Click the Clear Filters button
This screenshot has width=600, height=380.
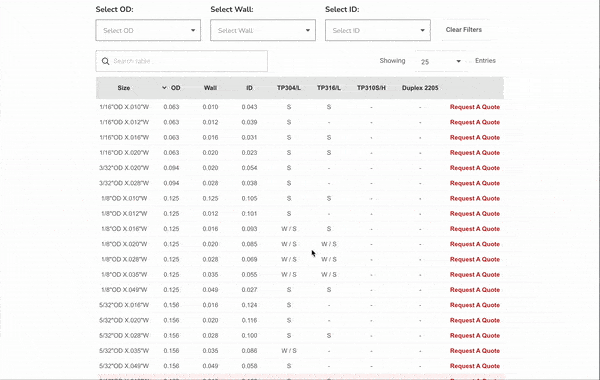point(463,30)
